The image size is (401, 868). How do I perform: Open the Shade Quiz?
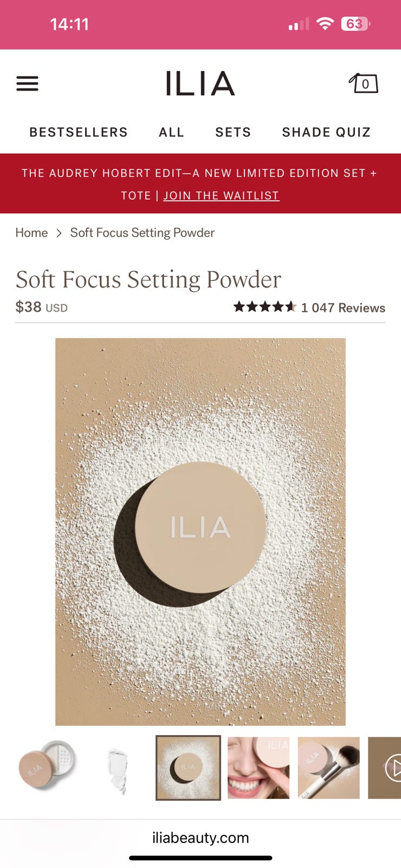coord(326,132)
